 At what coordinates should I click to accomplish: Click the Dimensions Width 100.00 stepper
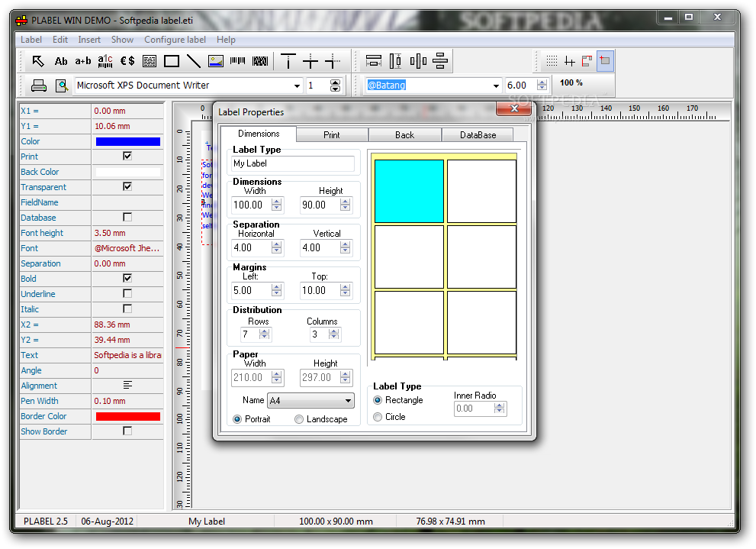(277, 205)
